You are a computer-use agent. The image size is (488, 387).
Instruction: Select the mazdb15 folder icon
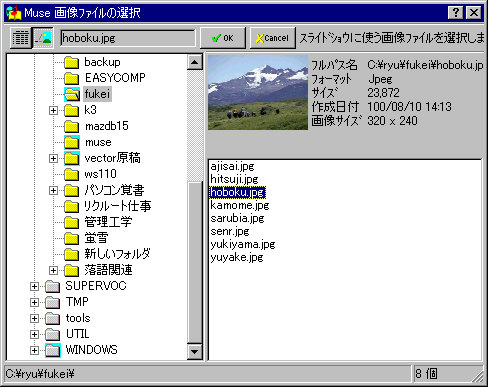[x=71, y=126]
